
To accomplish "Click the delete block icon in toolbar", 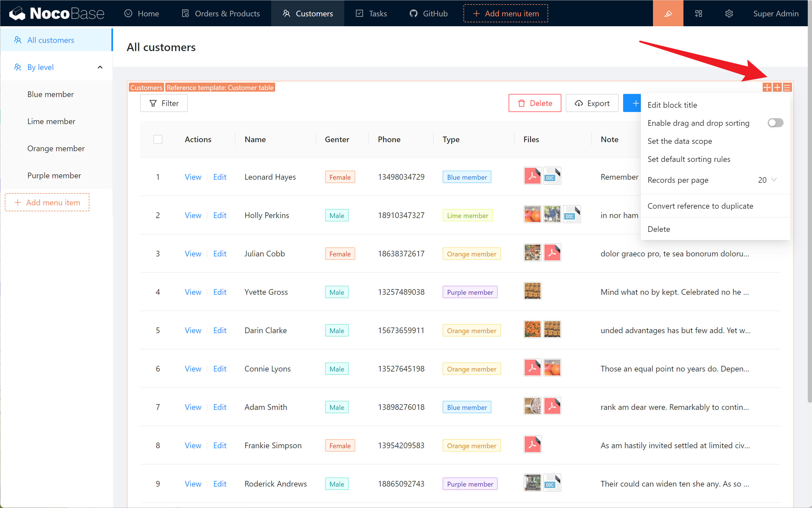I will (659, 229).
